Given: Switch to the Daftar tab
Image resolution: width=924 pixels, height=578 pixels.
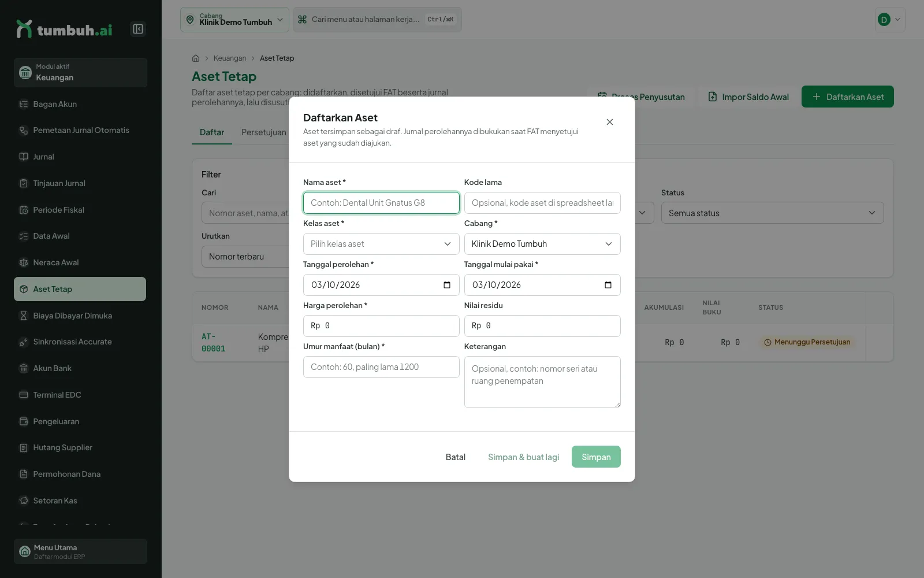Looking at the screenshot, I should [212, 132].
